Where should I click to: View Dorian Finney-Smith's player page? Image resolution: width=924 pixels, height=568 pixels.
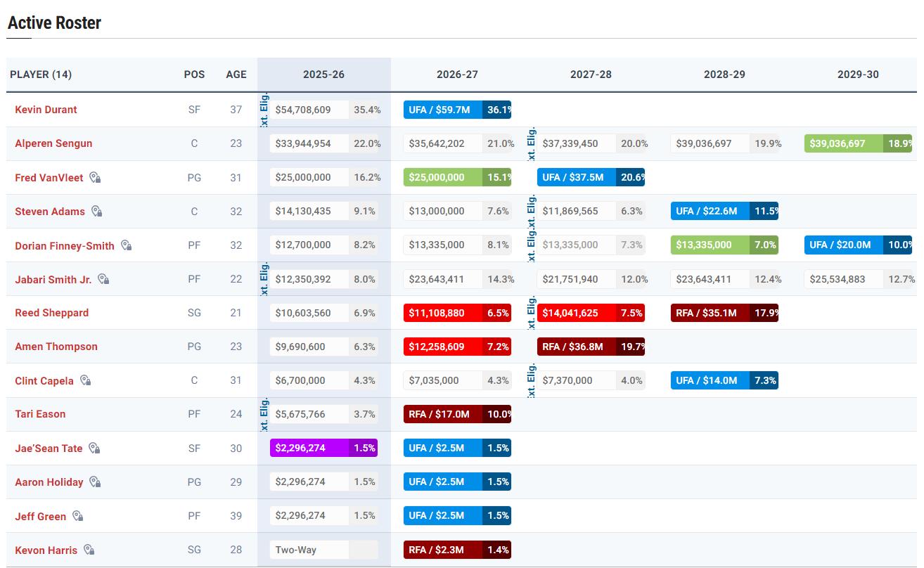[65, 246]
